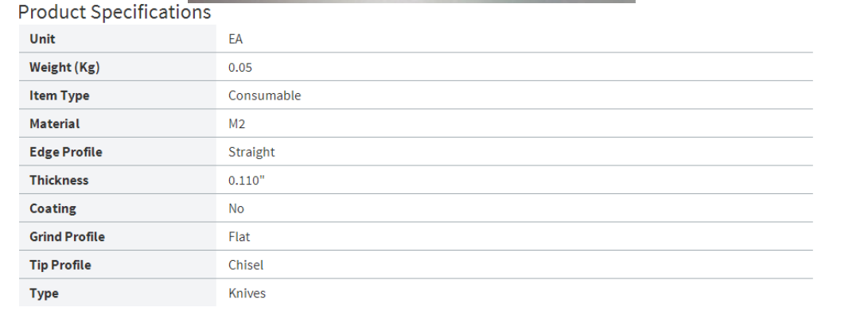Select the Material row label
Viewport: 868px width, 319px height.
tap(55, 124)
